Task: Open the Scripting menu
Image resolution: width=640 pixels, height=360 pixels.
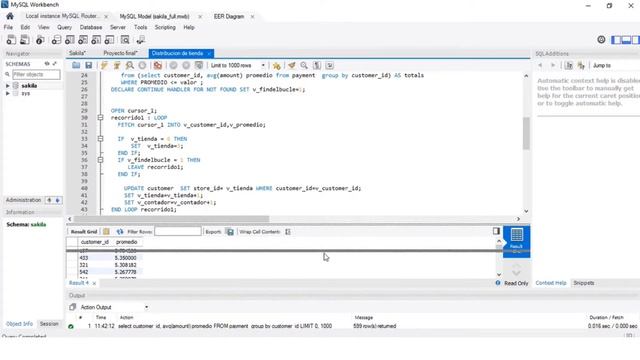Action: (165, 27)
